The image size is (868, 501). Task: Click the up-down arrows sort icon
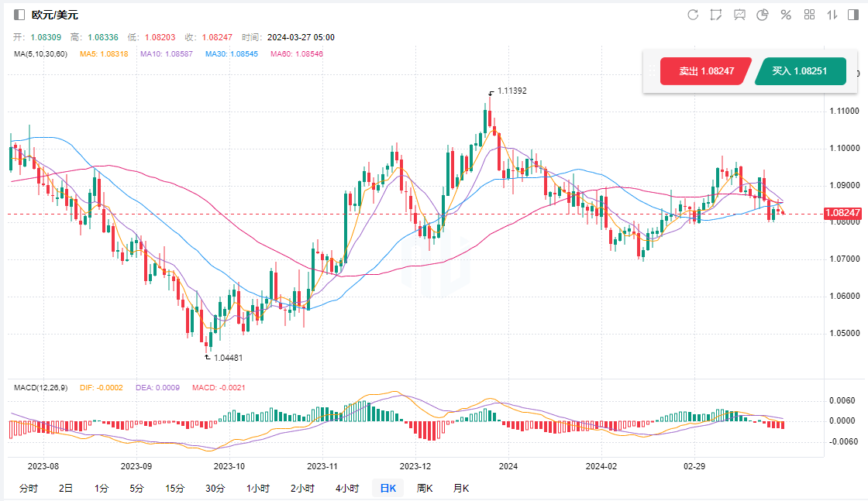[832, 15]
